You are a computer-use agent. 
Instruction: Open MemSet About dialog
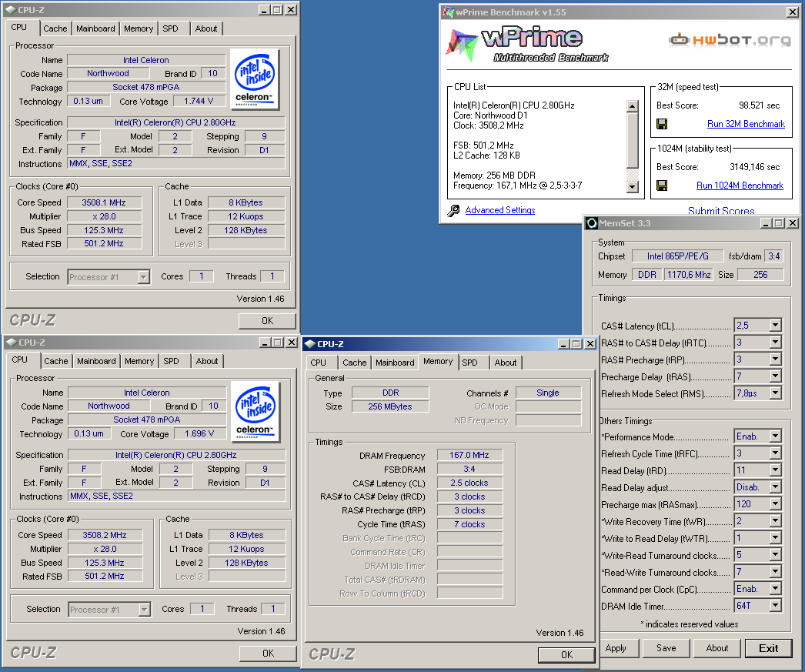click(716, 648)
